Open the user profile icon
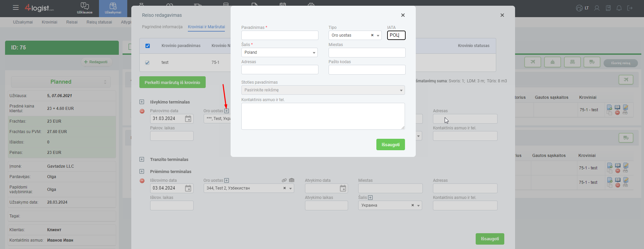 tap(597, 8)
